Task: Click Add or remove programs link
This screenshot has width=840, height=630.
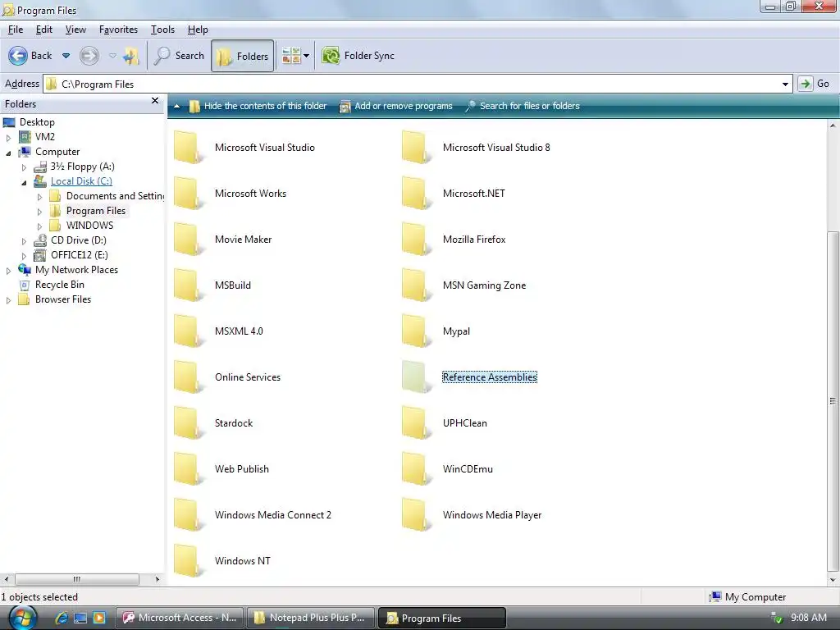Action: [x=396, y=106]
